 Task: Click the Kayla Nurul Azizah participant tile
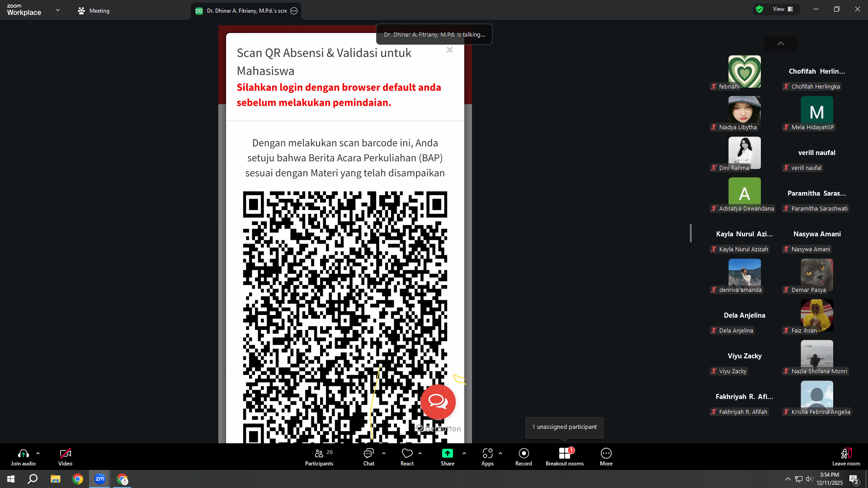pyautogui.click(x=745, y=235)
